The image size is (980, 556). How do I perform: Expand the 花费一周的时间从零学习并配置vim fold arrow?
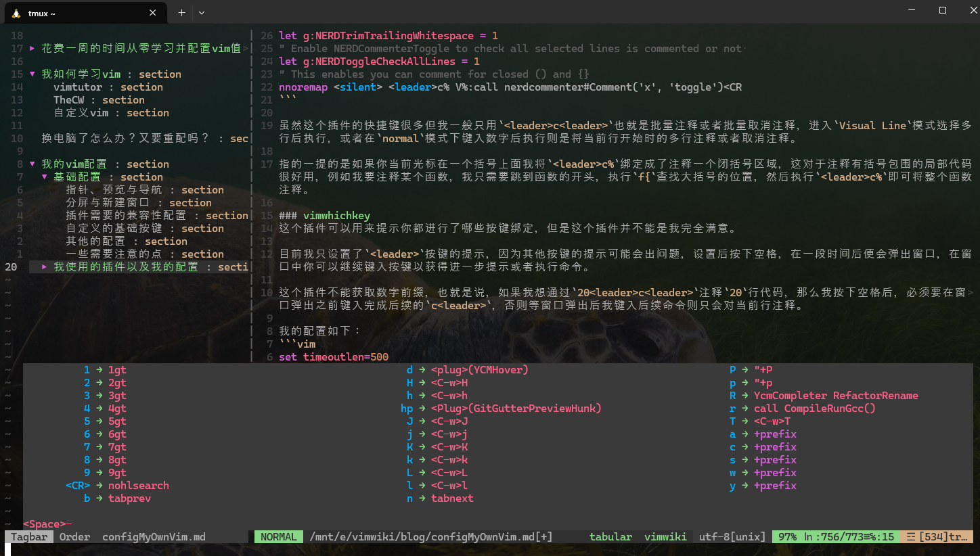pos(32,49)
